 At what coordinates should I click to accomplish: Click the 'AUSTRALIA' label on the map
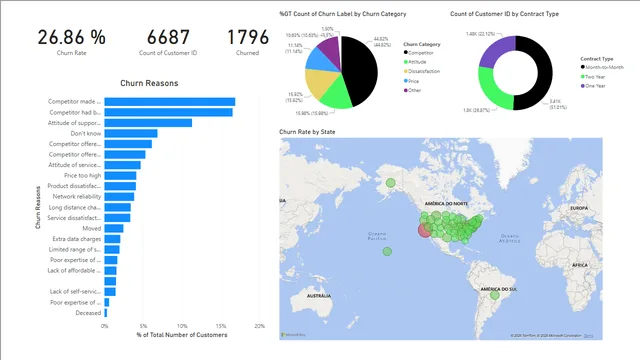pyautogui.click(x=319, y=296)
